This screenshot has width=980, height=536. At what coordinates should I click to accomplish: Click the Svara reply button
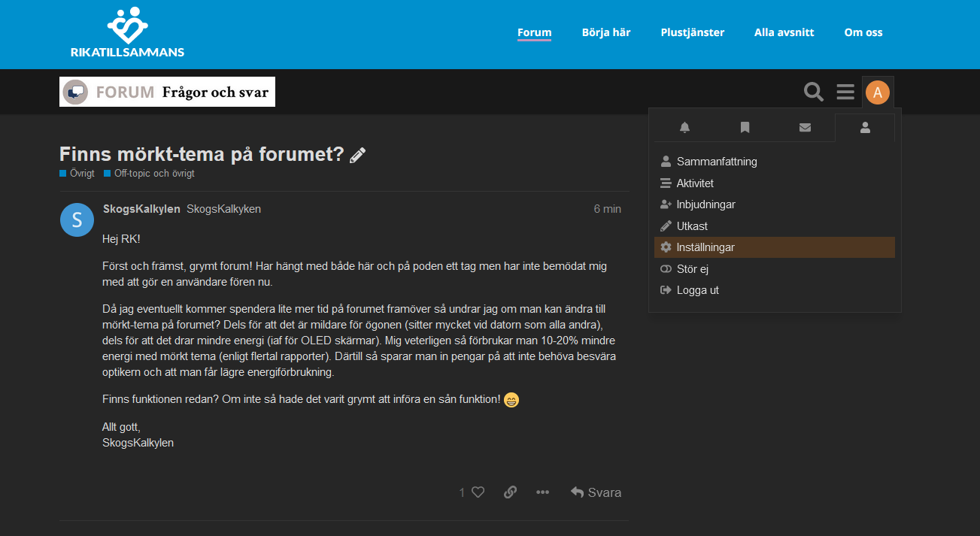596,492
